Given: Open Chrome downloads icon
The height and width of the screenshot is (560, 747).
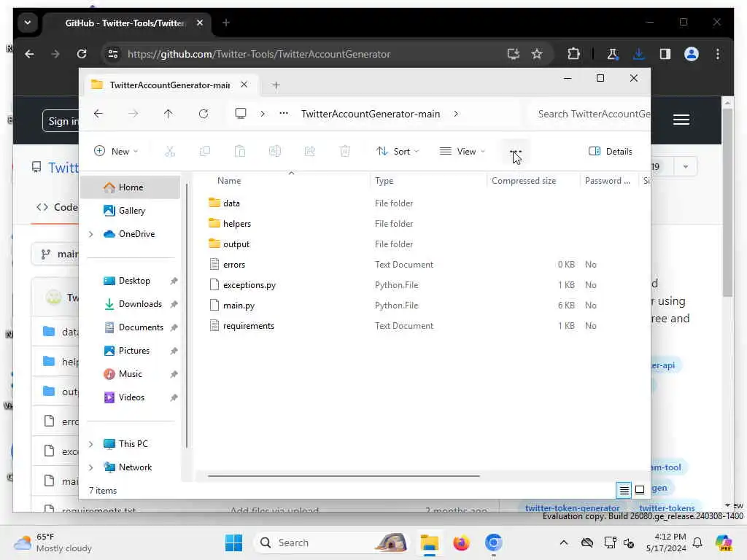Looking at the screenshot, I should pos(639,54).
